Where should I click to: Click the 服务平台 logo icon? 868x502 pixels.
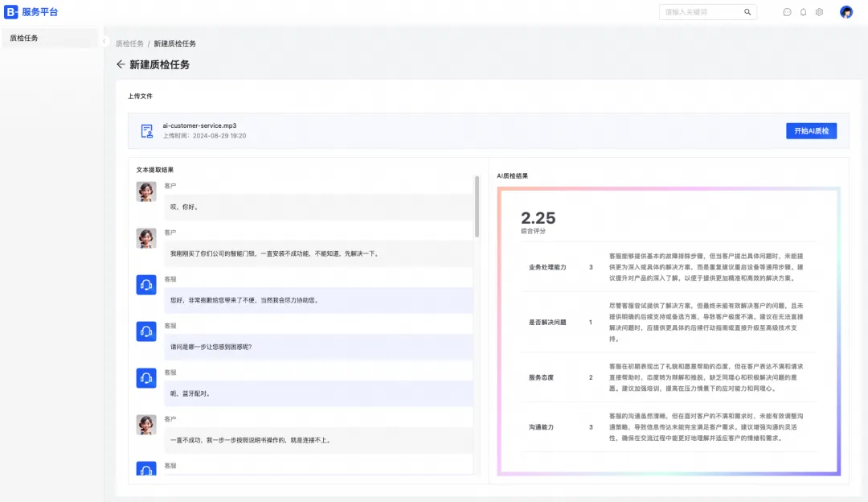[11, 11]
